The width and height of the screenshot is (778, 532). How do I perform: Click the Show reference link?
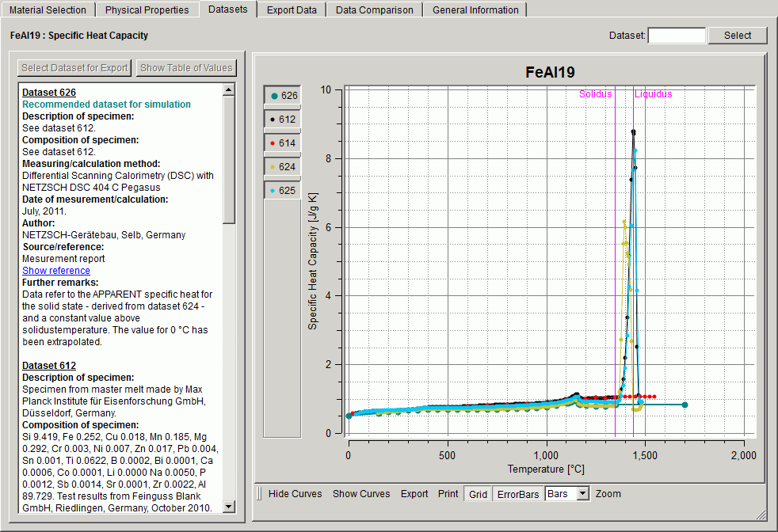click(x=56, y=271)
